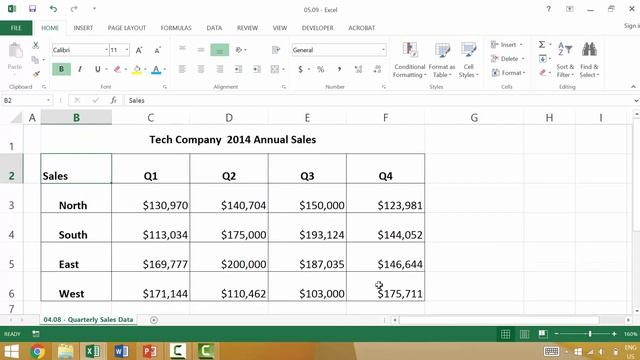Toggle Underline formatting
The image size is (640, 360).
[x=98, y=69]
